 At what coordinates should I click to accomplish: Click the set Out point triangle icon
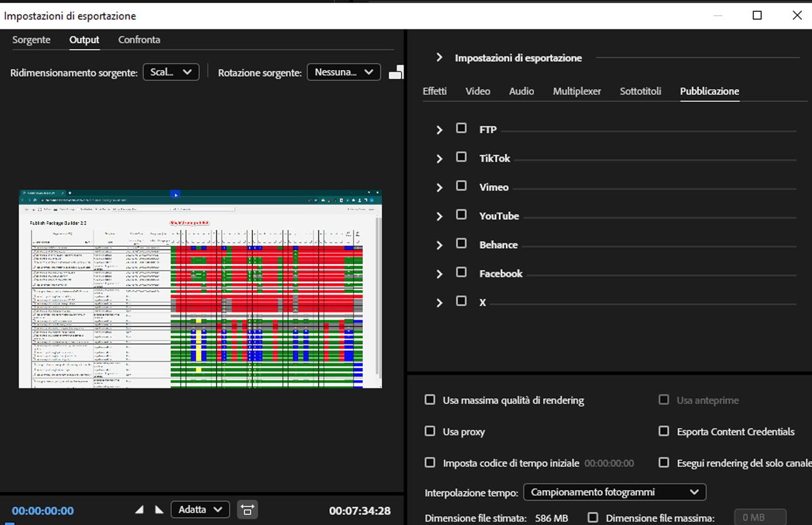point(161,509)
